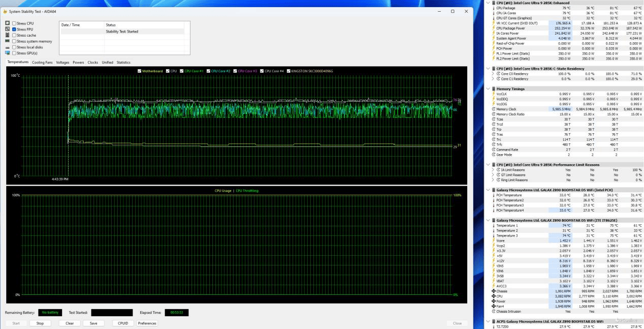Click the monitor icon beside Stress GPU(s)

pos(7,53)
